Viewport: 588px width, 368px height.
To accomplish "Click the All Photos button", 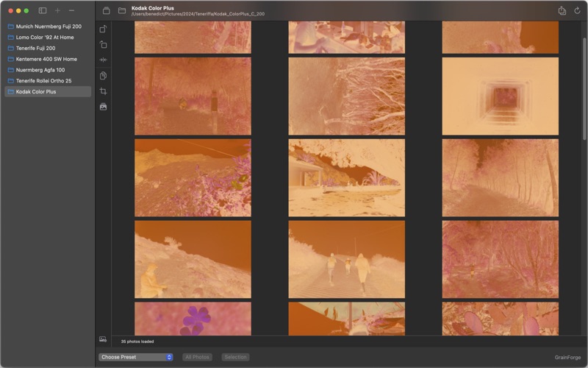I will tap(197, 357).
